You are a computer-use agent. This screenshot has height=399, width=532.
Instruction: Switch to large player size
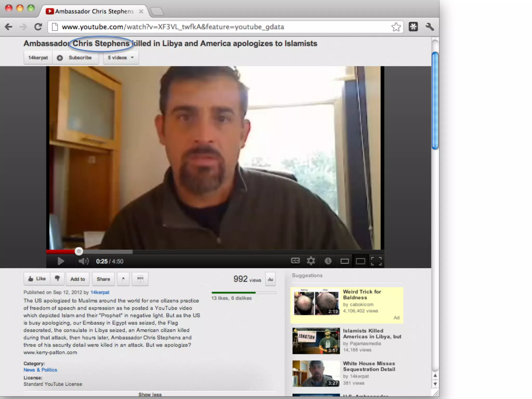360,261
